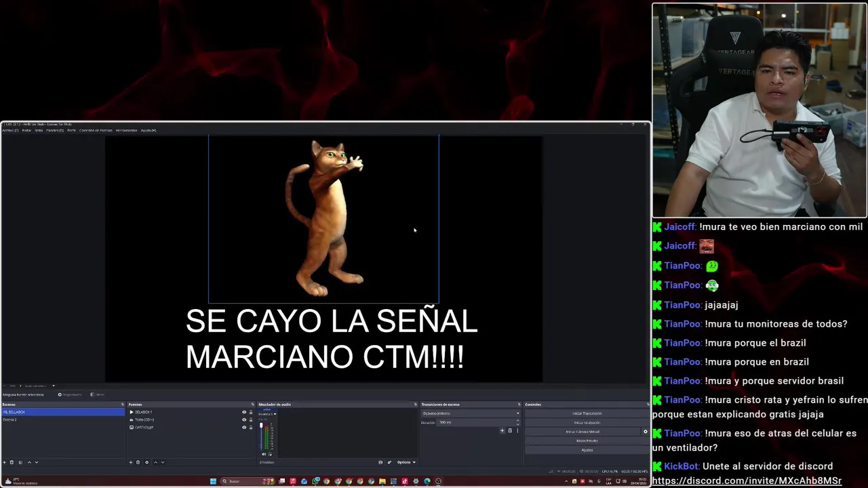Open transition properties three-dot menu
The image size is (868, 488).
click(517, 430)
